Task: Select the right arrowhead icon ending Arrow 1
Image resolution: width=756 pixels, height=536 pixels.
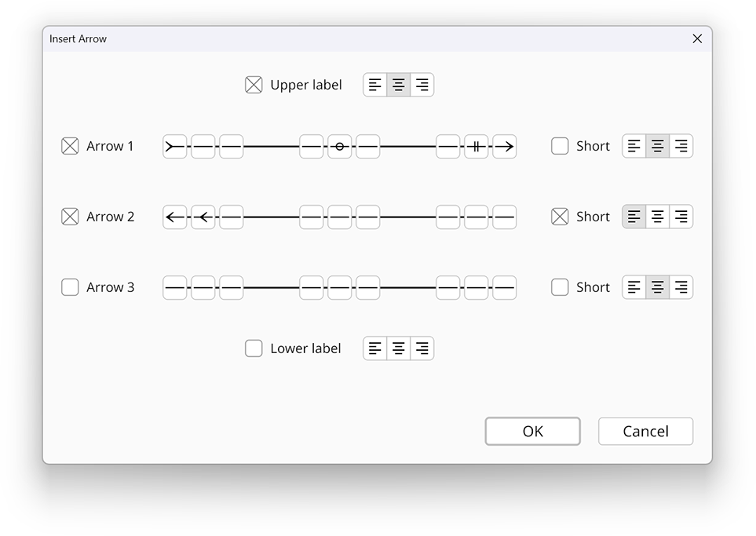Action: coord(506,146)
